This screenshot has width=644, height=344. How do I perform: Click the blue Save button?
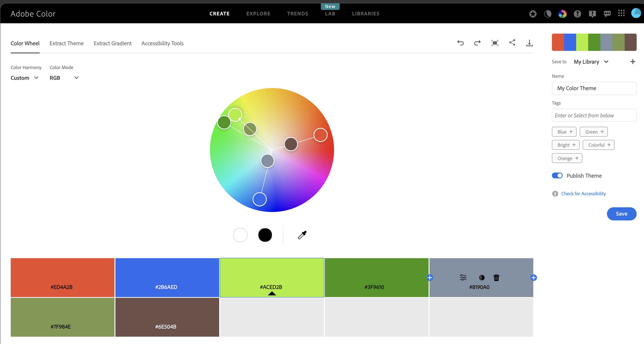[621, 214]
